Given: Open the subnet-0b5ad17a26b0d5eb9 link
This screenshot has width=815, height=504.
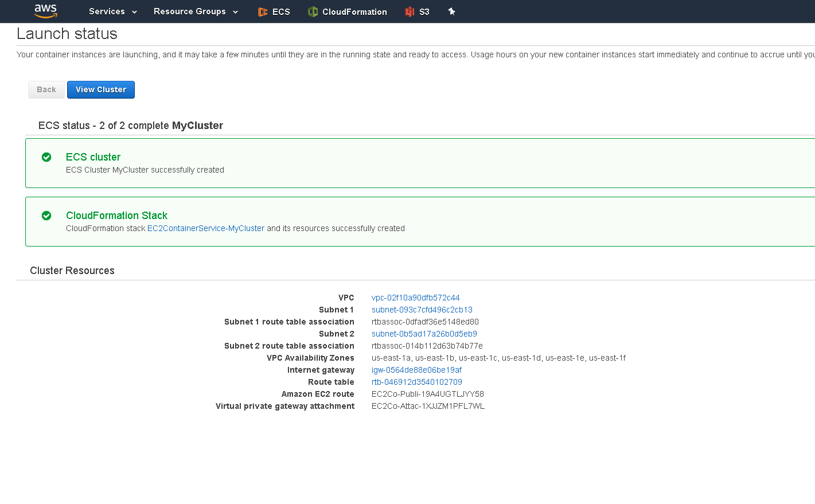Looking at the screenshot, I should click(x=424, y=334).
